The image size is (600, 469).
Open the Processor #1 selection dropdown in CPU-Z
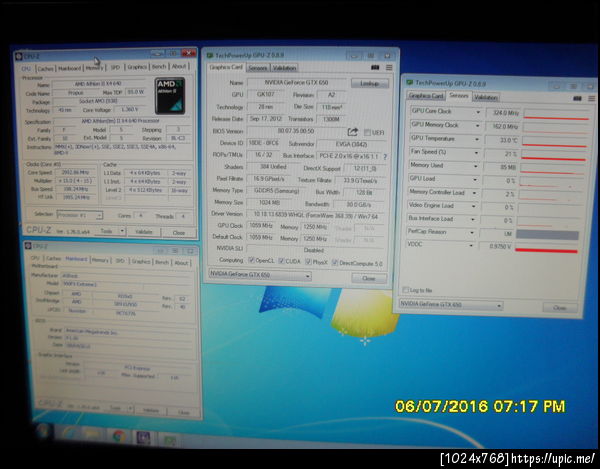(99, 216)
